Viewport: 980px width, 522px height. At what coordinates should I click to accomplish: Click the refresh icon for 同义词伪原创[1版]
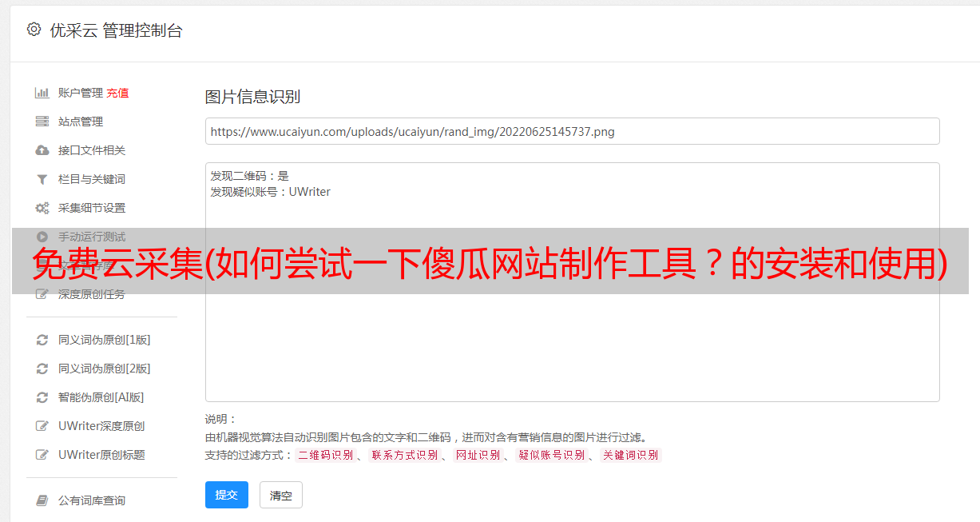pos(42,340)
